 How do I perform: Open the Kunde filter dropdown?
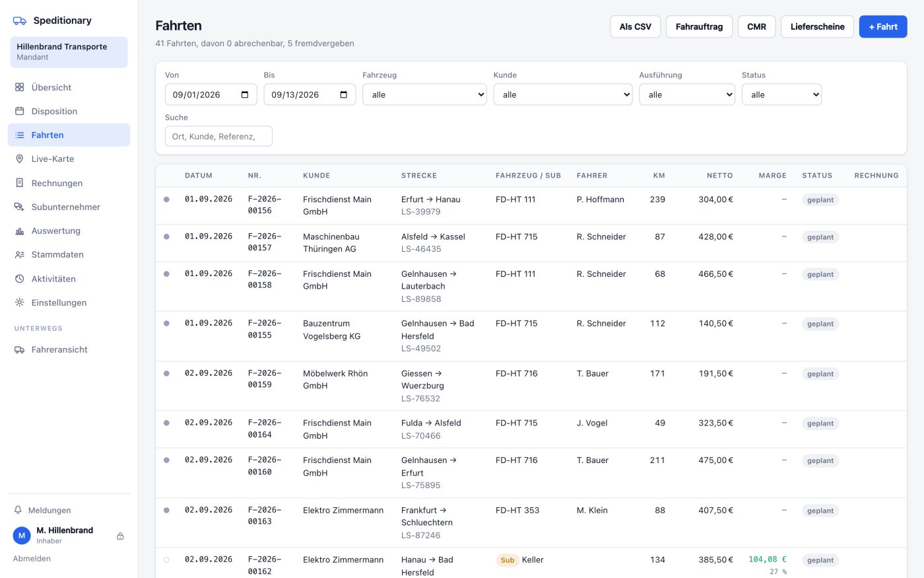[x=563, y=94]
